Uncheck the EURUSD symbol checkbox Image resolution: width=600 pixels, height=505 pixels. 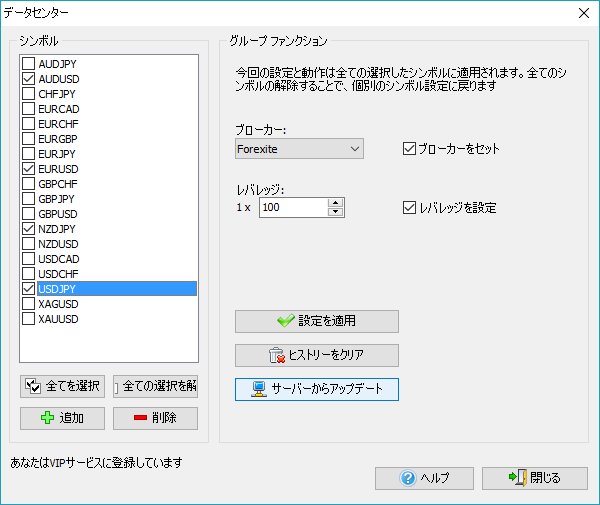tap(29, 169)
